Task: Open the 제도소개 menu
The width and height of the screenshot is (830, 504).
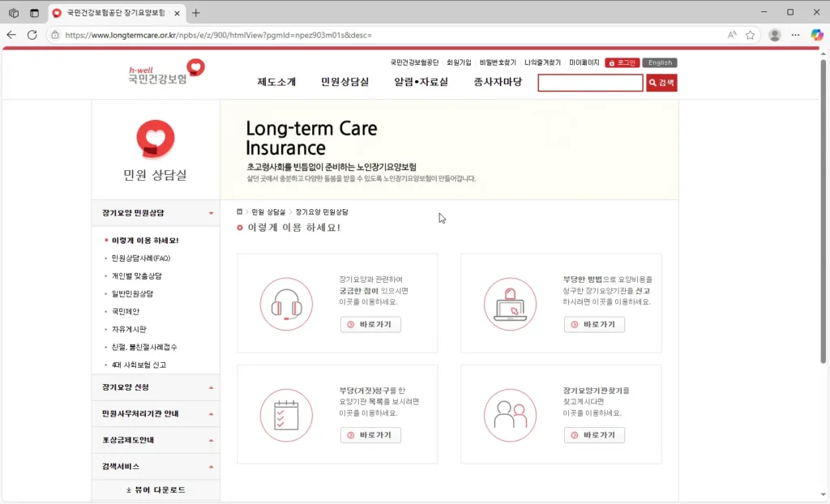Action: [276, 82]
